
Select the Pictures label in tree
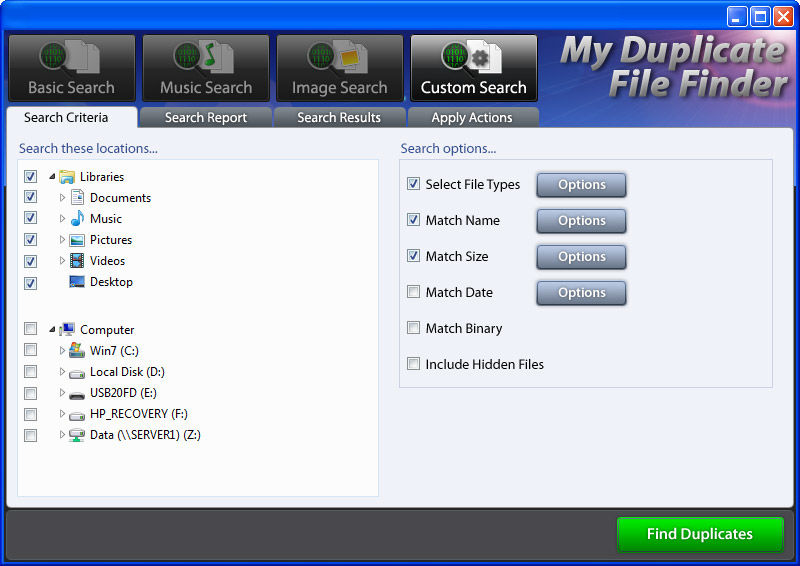click(111, 240)
